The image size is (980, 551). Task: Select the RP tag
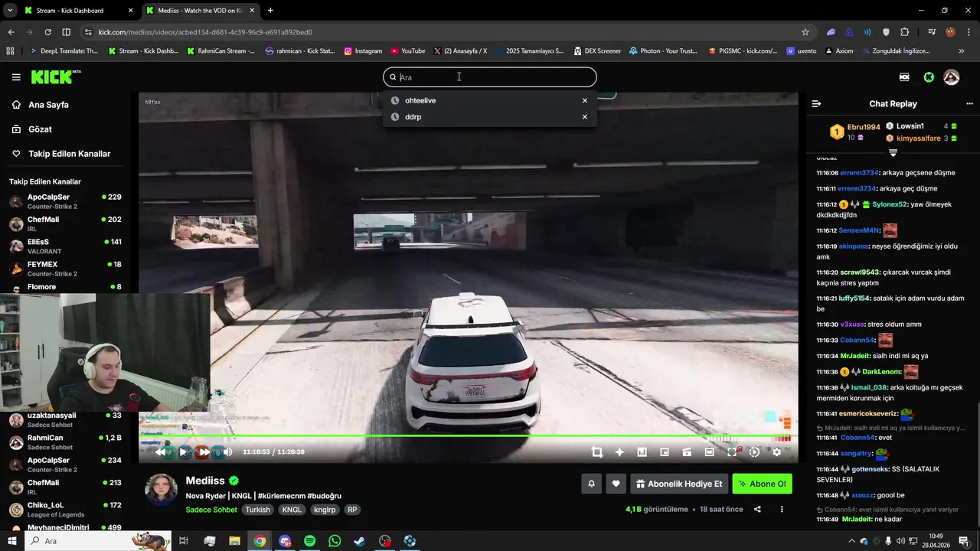pos(352,510)
